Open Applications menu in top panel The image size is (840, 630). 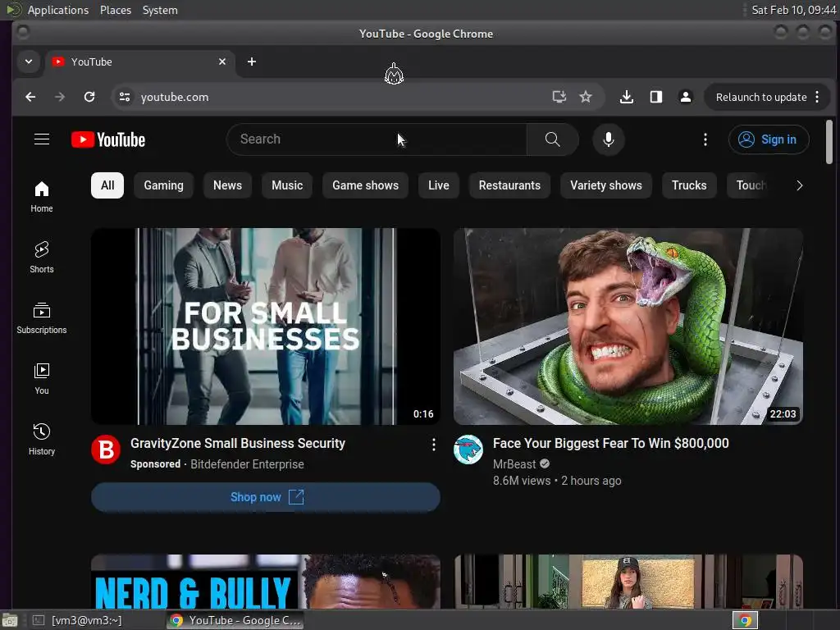[x=58, y=10]
